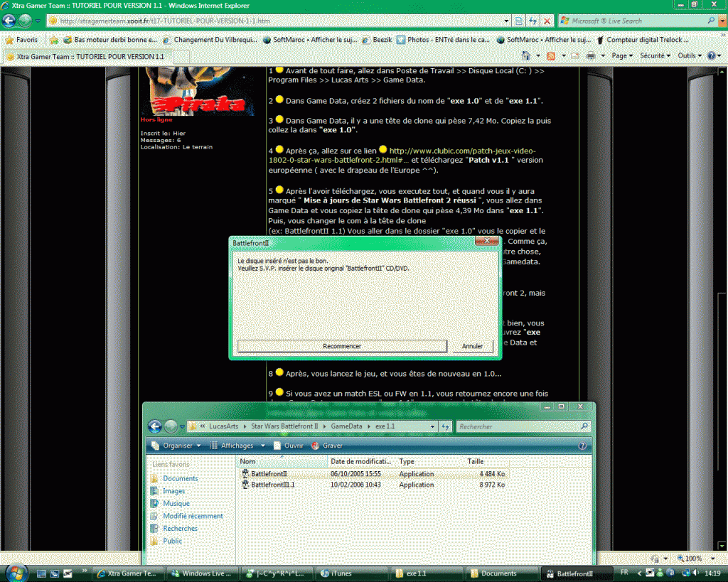Click LucasArts in the Explorer breadcrumb

(x=223, y=426)
